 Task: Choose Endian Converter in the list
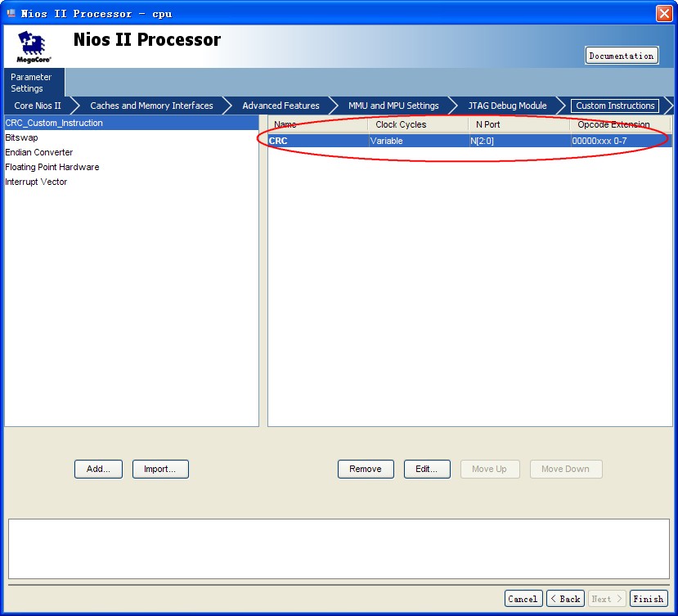[x=39, y=152]
